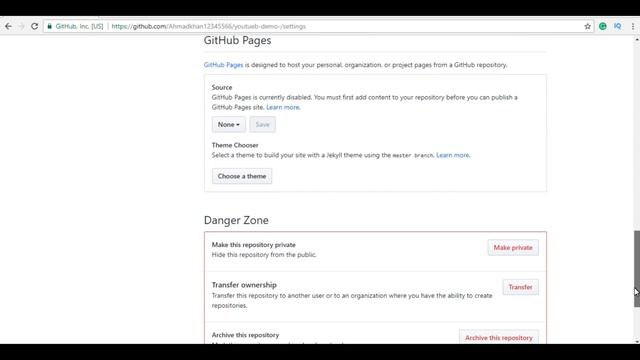This screenshot has width=640, height=360.
Task: Click the 'Theme Chooser' label
Action: tap(235, 145)
